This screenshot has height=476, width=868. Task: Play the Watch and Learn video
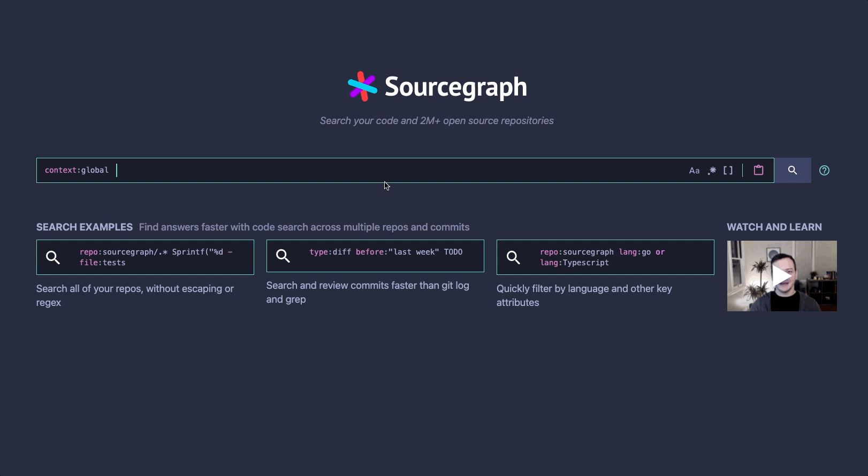click(782, 276)
